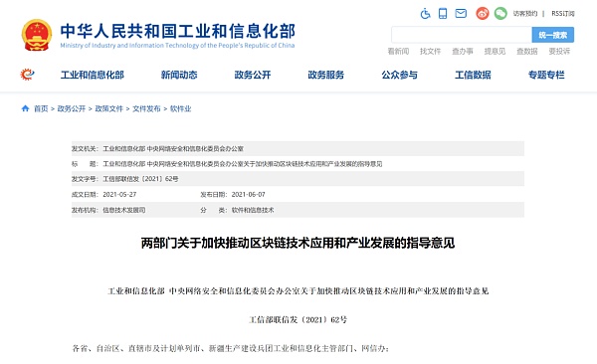Click the 发布日期 value 2021-06-07
597x364 pixels.
248,195
